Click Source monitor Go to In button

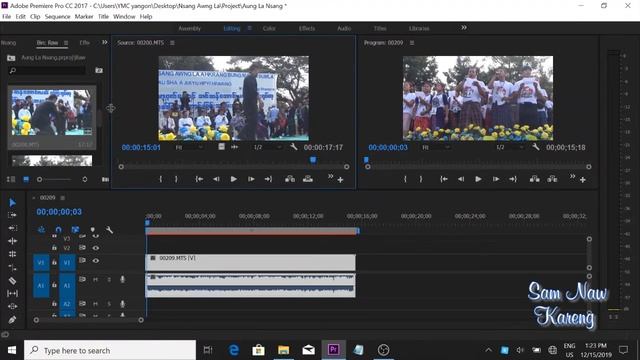199,179
